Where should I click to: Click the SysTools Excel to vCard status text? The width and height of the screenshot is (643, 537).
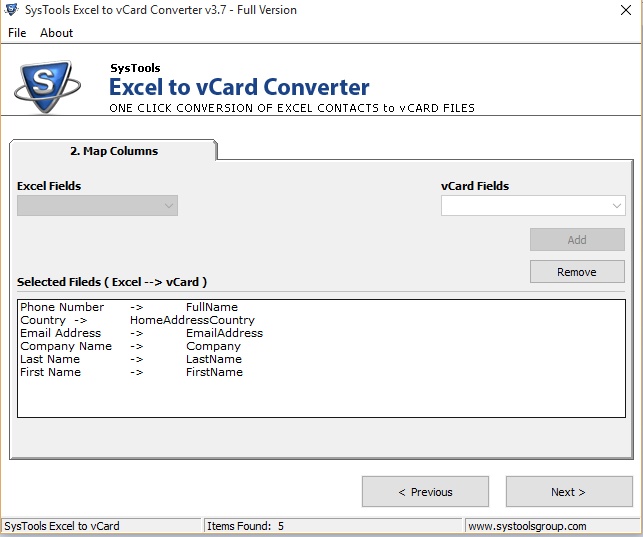click(x=62, y=526)
